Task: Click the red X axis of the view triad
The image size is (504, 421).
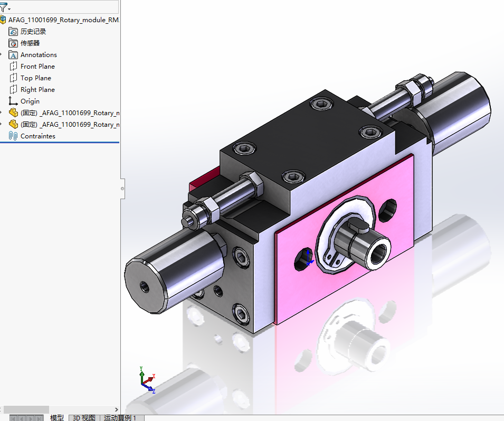Action: tap(150, 379)
